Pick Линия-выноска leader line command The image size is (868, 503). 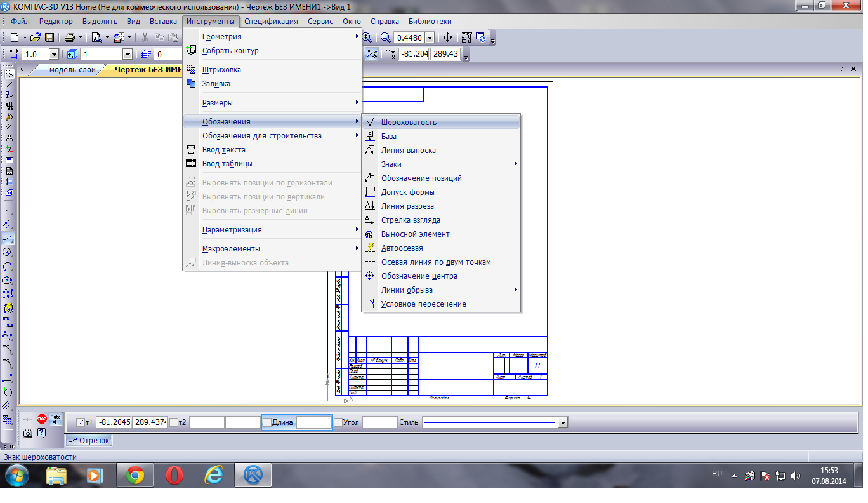point(441,151)
